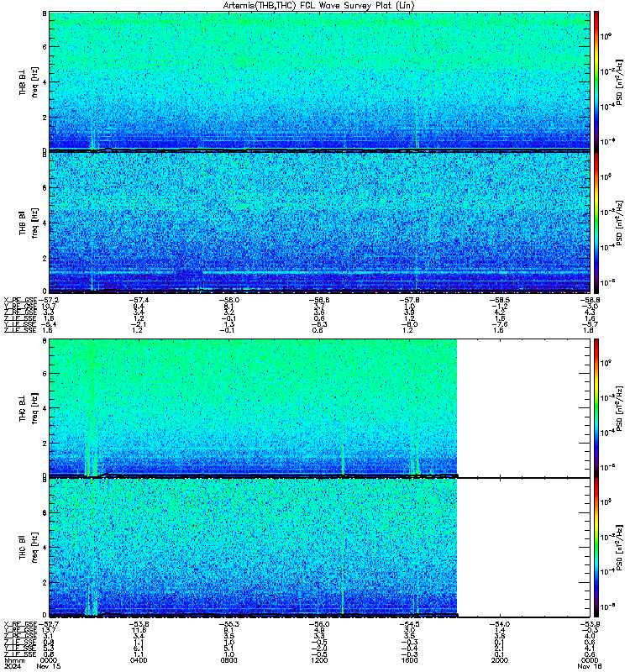The image size is (630, 672).
Task: Click the '0800' time tick label
Action: pos(228,660)
